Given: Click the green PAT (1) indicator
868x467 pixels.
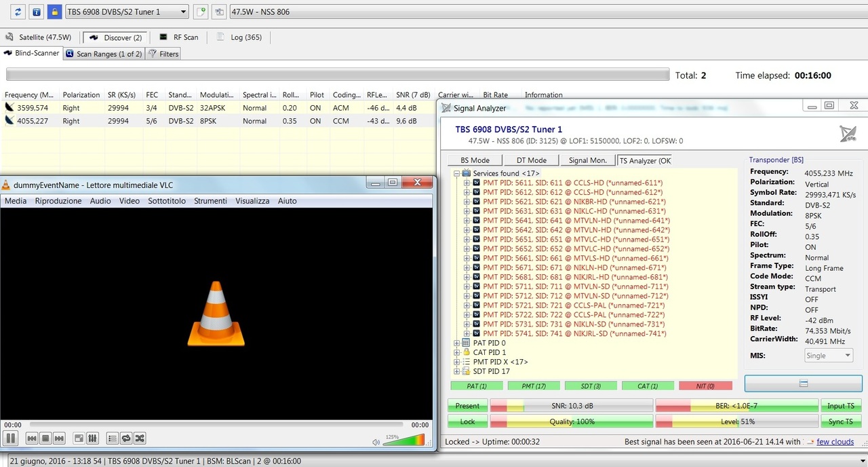Looking at the screenshot, I should [x=477, y=386].
